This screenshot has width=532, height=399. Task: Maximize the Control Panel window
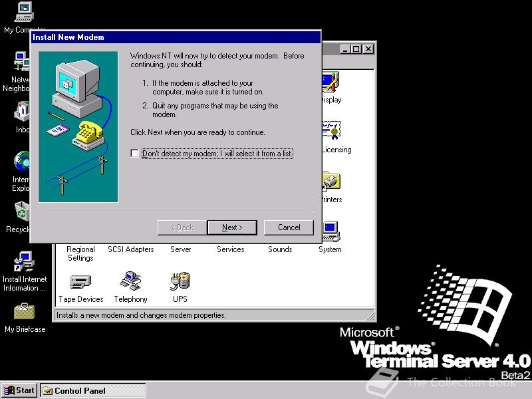[356, 49]
